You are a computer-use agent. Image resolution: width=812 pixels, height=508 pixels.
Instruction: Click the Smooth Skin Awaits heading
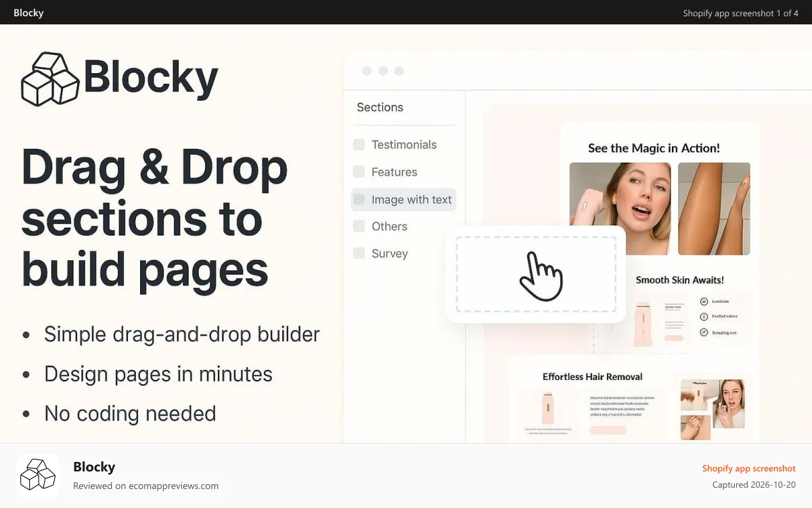(x=680, y=280)
